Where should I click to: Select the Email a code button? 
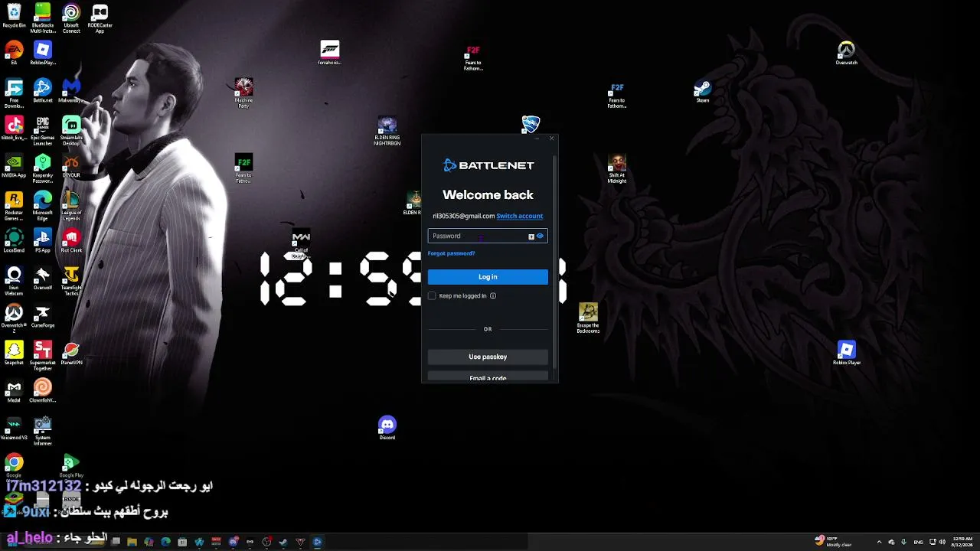488,377
